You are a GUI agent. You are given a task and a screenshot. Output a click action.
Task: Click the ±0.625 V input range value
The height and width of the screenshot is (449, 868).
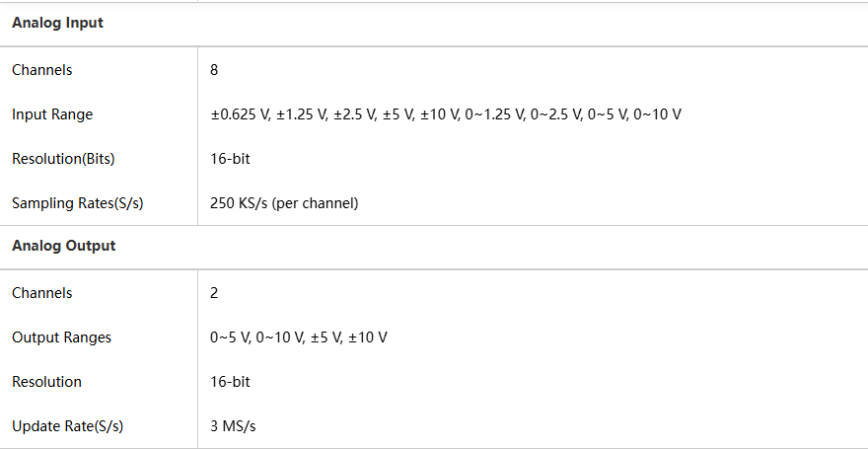pos(239,114)
